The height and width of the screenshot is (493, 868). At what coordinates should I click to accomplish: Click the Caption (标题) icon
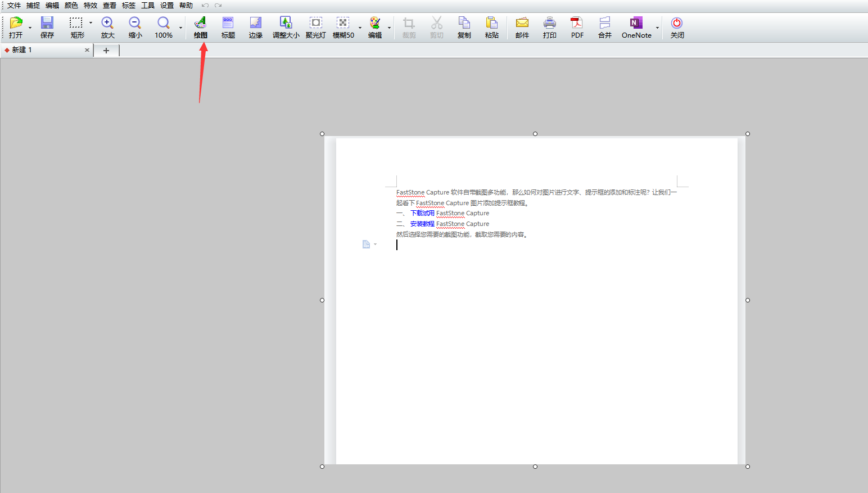click(228, 22)
